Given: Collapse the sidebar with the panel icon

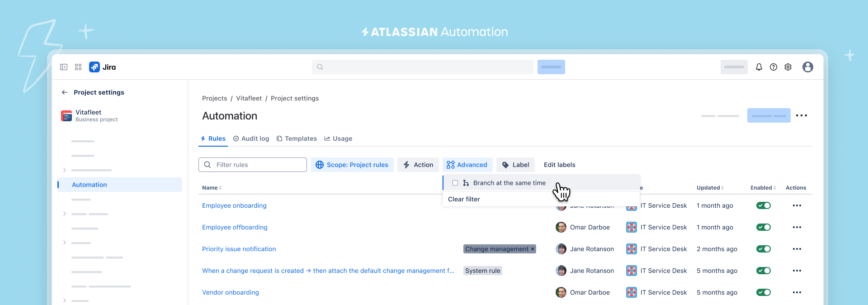Looking at the screenshot, I should click(x=64, y=67).
